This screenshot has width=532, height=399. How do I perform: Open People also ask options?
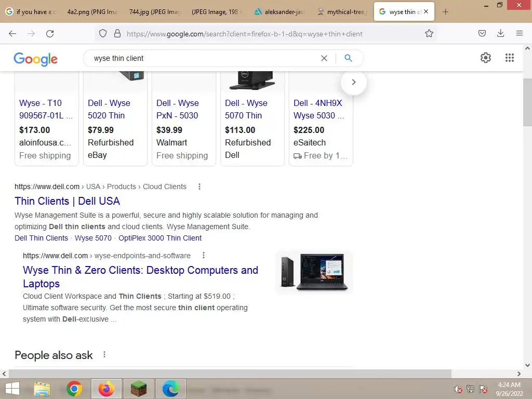(104, 354)
